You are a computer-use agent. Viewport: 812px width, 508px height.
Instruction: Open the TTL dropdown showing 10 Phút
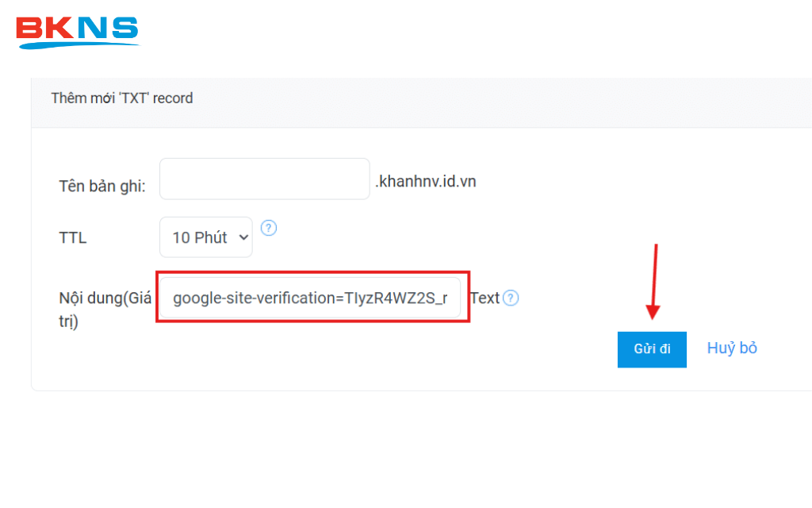(205, 237)
